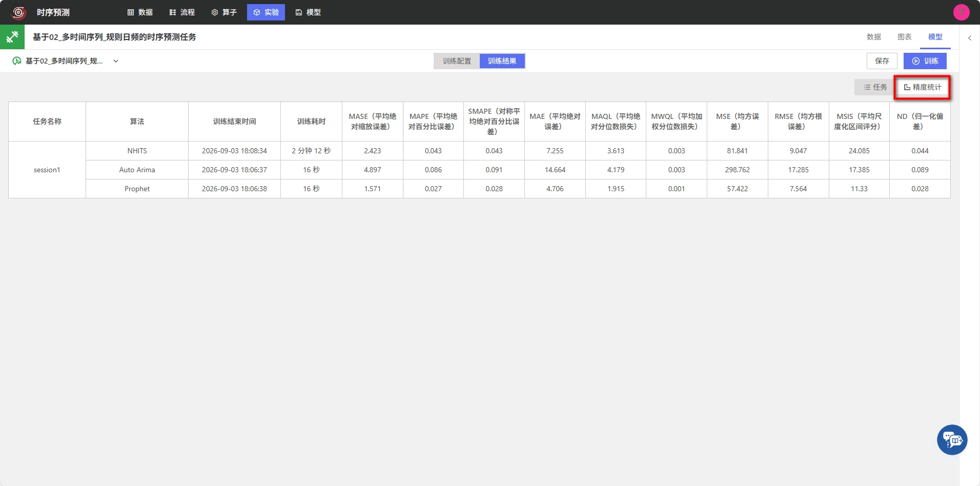
Task: Click the 训练结束时间 column header
Action: click(234, 121)
